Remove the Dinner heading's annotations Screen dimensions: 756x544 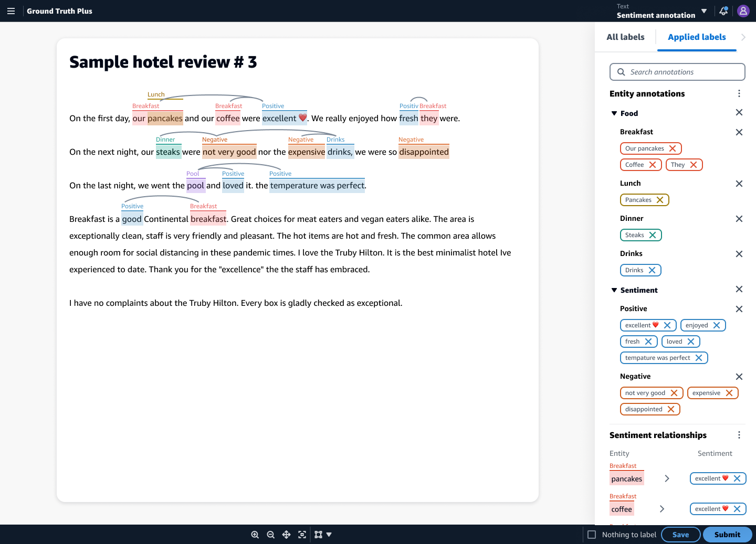tap(739, 219)
